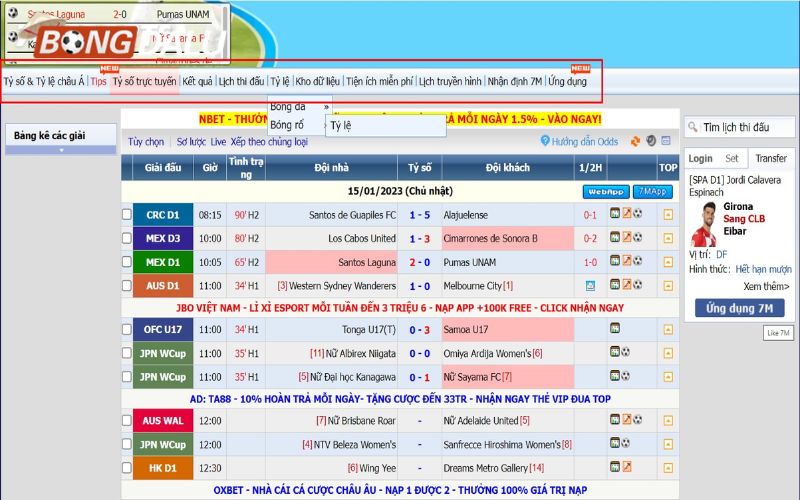Image resolution: width=800 pixels, height=500 pixels.
Task: Open the Tỷ số & Tỷ lệ châu Á menu
Action: click(44, 81)
